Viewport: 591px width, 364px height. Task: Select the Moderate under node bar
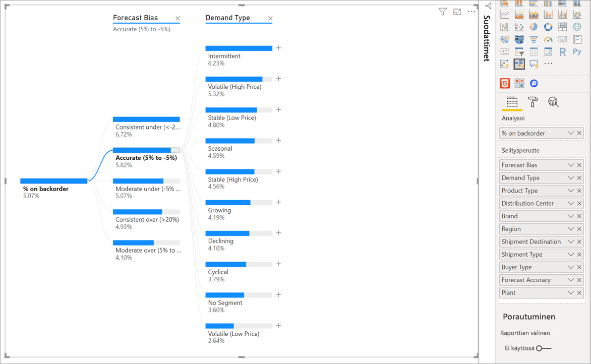146,181
